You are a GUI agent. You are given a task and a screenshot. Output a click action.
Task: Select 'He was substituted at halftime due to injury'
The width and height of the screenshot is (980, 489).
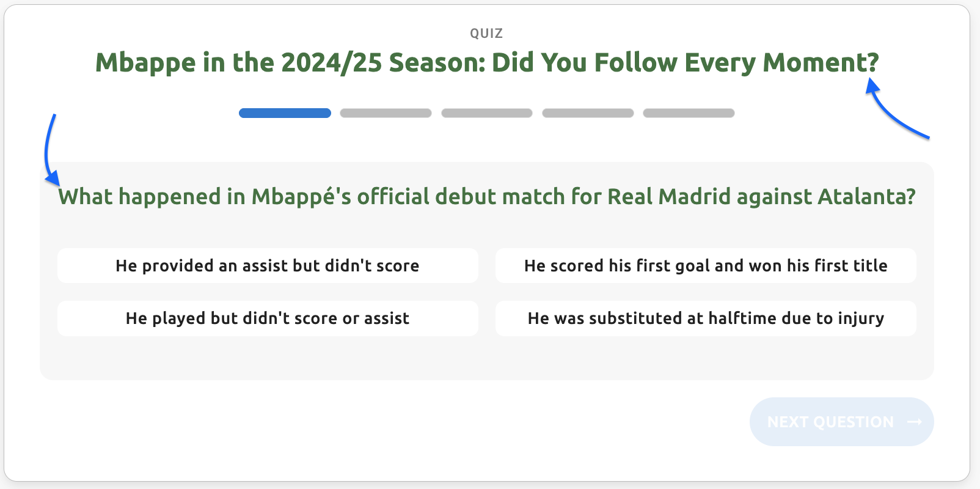click(706, 318)
